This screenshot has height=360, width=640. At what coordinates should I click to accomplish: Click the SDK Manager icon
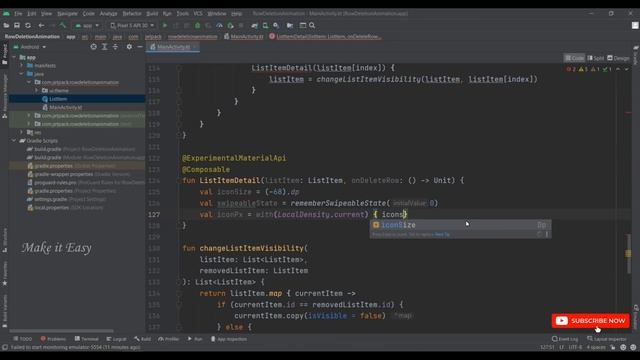tap(276, 25)
